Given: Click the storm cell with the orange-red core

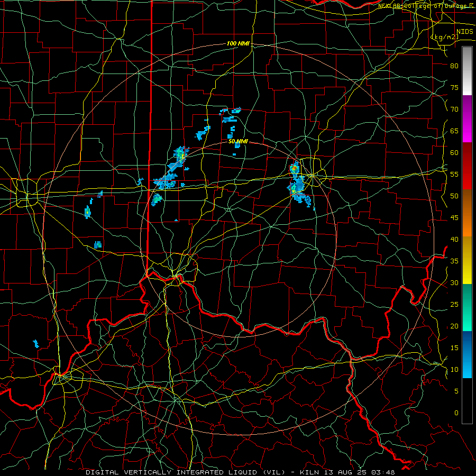Looking at the screenshot, I should [x=294, y=168].
